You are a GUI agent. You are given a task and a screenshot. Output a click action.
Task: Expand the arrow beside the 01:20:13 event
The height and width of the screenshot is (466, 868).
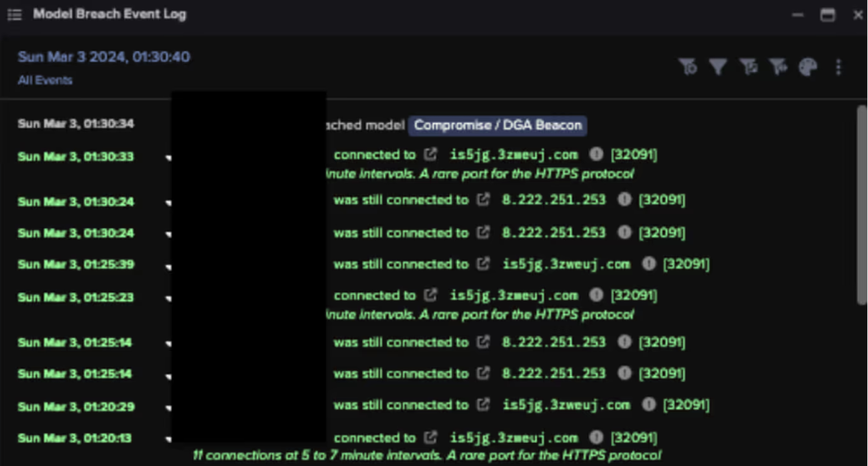168,439
